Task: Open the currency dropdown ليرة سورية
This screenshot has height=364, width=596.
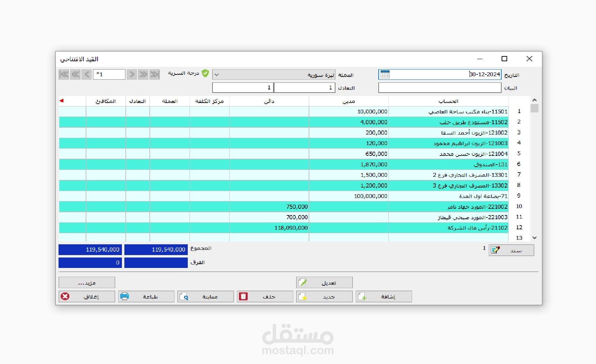Action: coord(274,74)
